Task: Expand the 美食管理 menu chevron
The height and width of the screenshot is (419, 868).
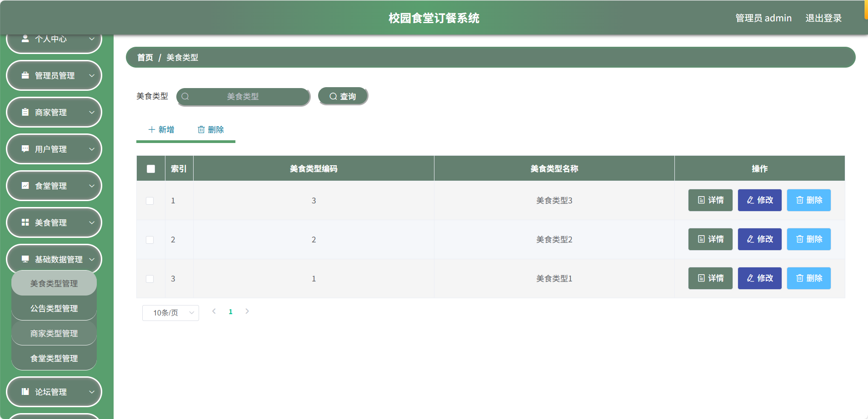Action: (x=92, y=222)
